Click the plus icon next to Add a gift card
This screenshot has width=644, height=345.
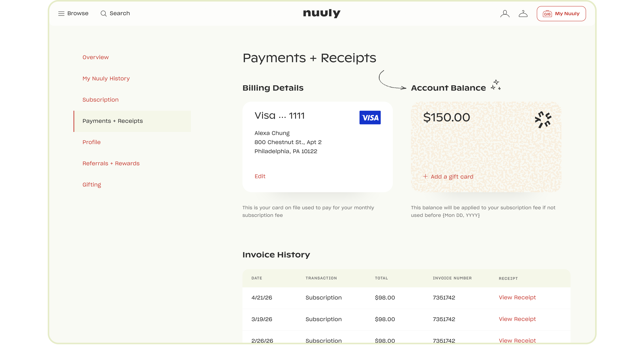425,176
